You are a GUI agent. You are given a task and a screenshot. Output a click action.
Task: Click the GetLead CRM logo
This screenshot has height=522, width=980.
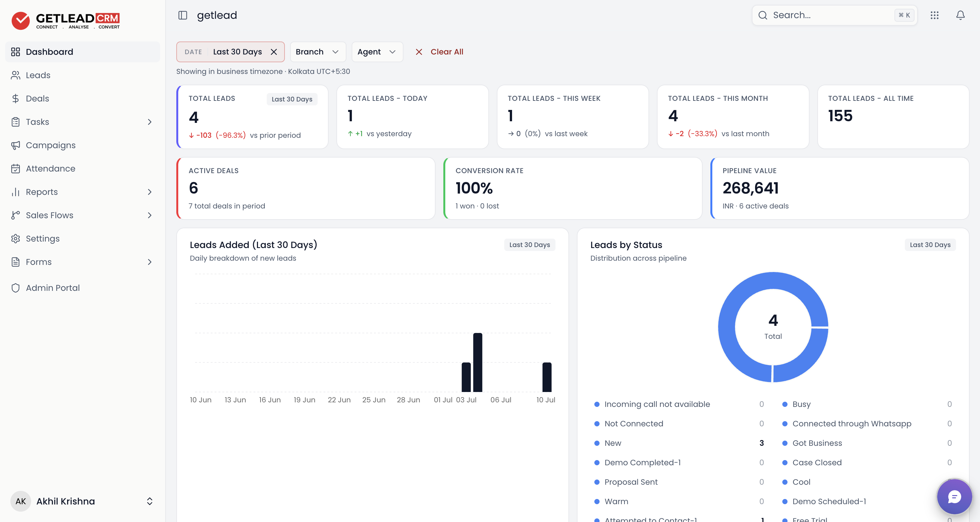(x=65, y=20)
